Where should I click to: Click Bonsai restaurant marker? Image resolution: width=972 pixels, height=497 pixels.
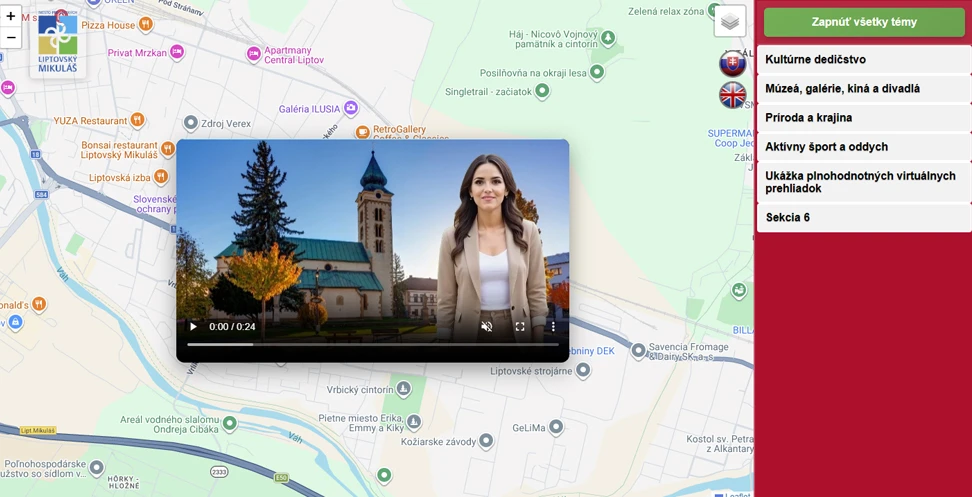167,148
